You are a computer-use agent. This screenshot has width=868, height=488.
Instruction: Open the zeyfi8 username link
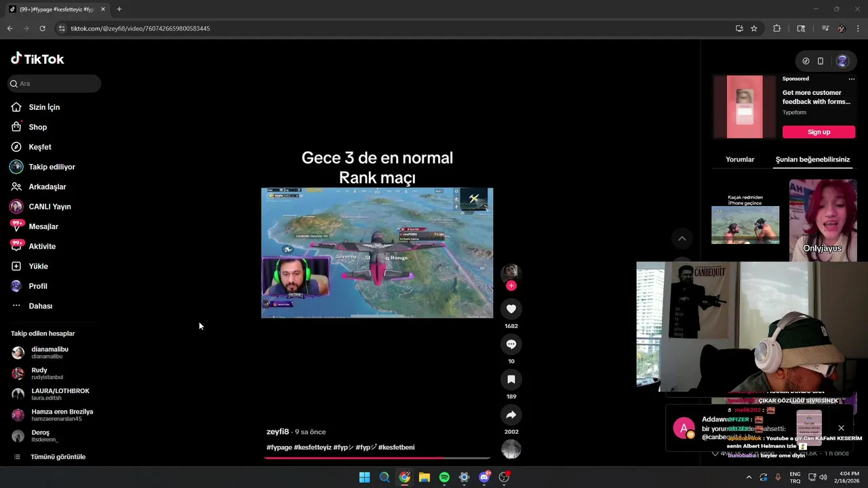[278, 432]
